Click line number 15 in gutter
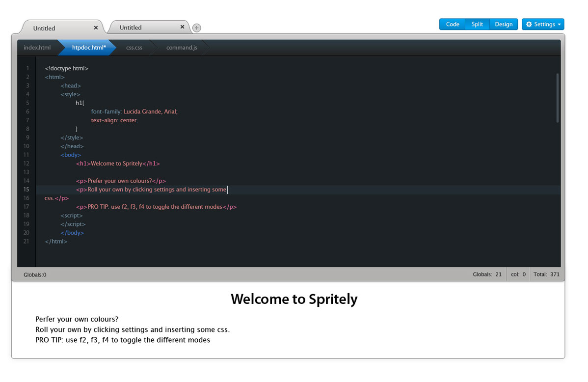Screen dimensions: 588x382 pyautogui.click(x=27, y=190)
